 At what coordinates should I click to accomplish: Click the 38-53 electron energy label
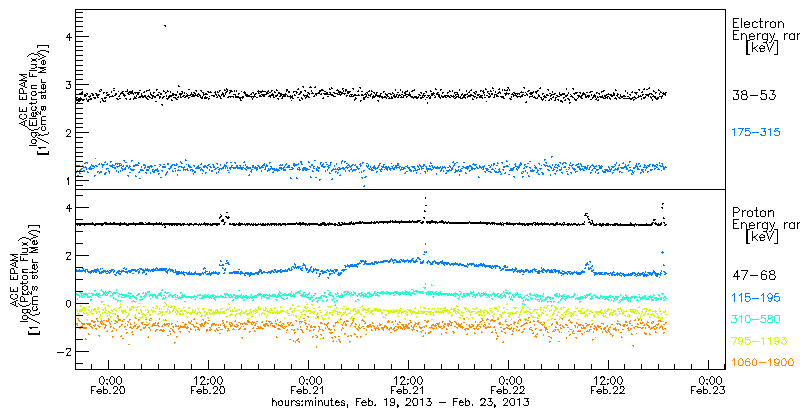tap(754, 95)
